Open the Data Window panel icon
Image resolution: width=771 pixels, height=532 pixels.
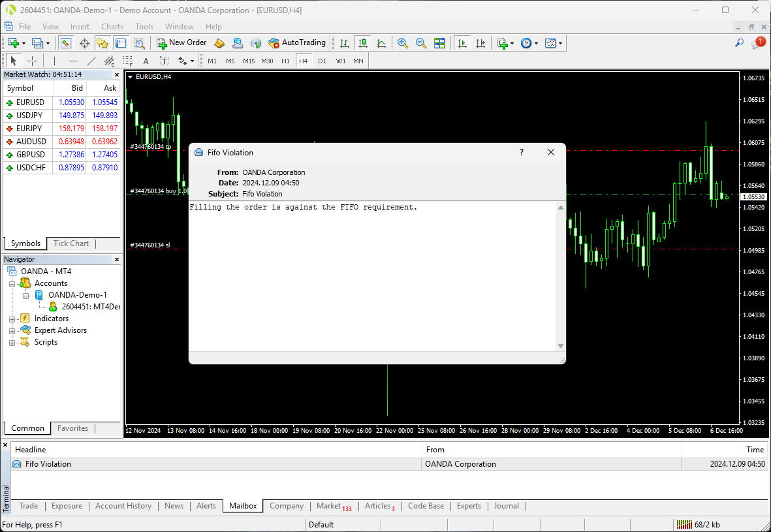point(84,43)
